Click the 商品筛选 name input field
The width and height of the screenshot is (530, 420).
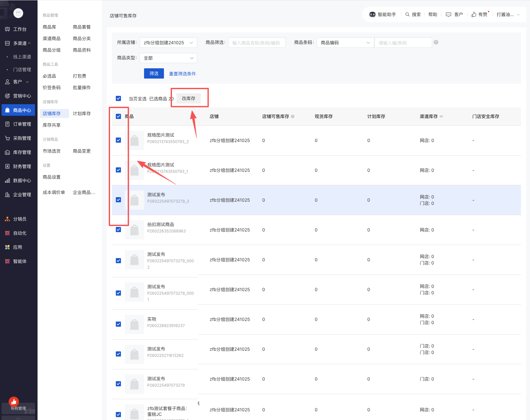(257, 43)
